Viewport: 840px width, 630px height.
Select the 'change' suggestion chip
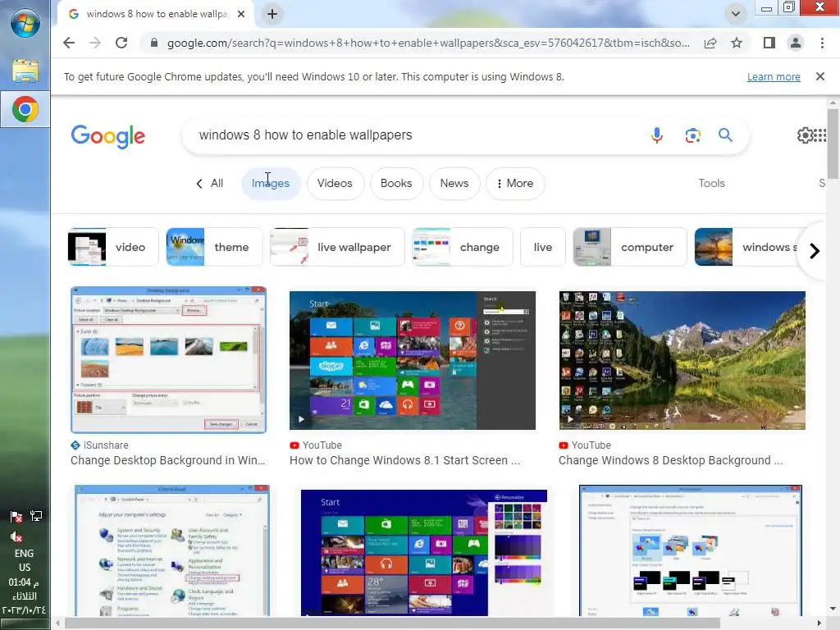(x=463, y=247)
